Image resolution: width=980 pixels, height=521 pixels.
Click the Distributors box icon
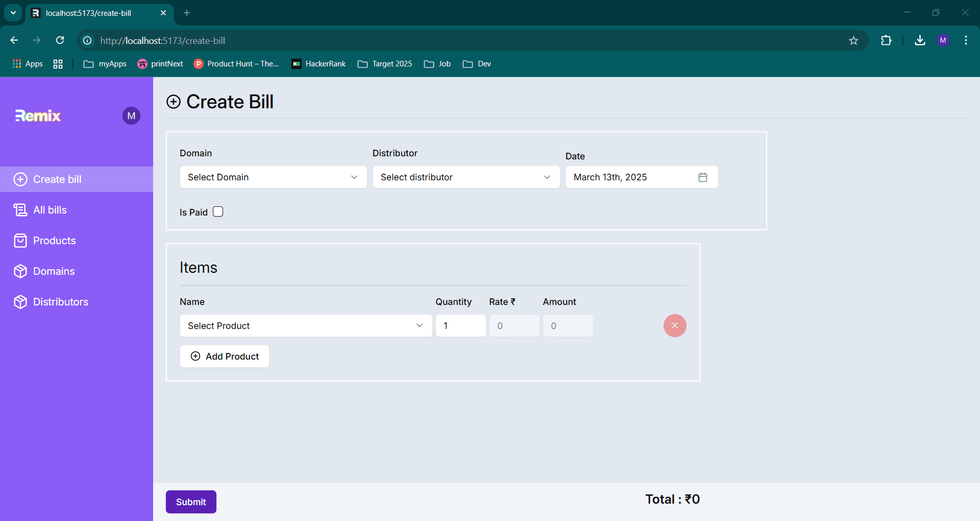20,302
